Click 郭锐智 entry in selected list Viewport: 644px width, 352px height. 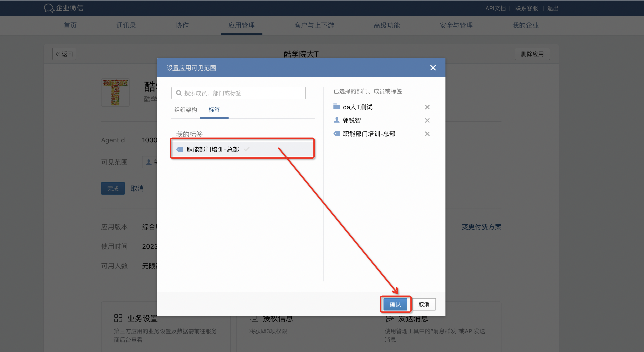pyautogui.click(x=352, y=121)
